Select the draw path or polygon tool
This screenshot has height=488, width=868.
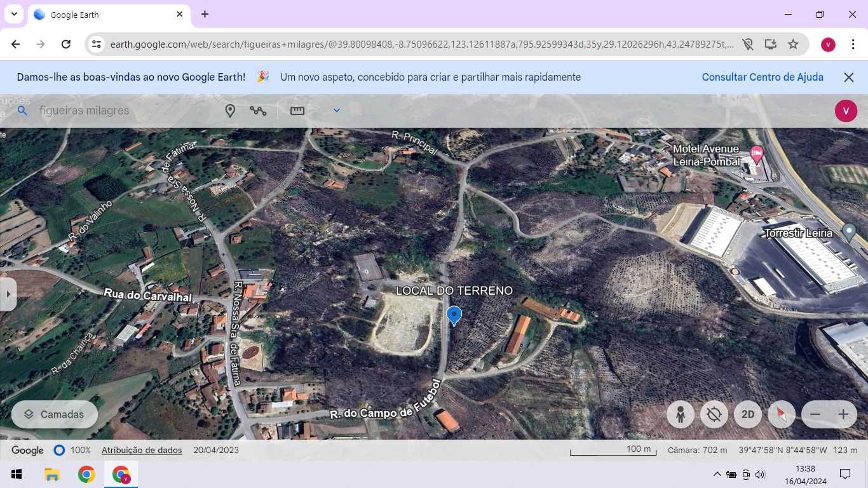pyautogui.click(x=258, y=111)
